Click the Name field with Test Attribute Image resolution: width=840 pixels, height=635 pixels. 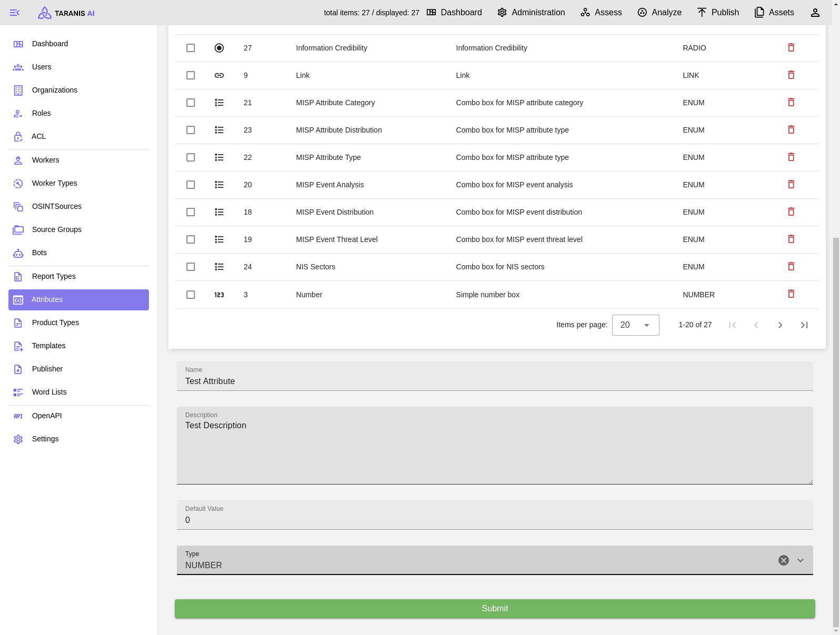click(495, 376)
